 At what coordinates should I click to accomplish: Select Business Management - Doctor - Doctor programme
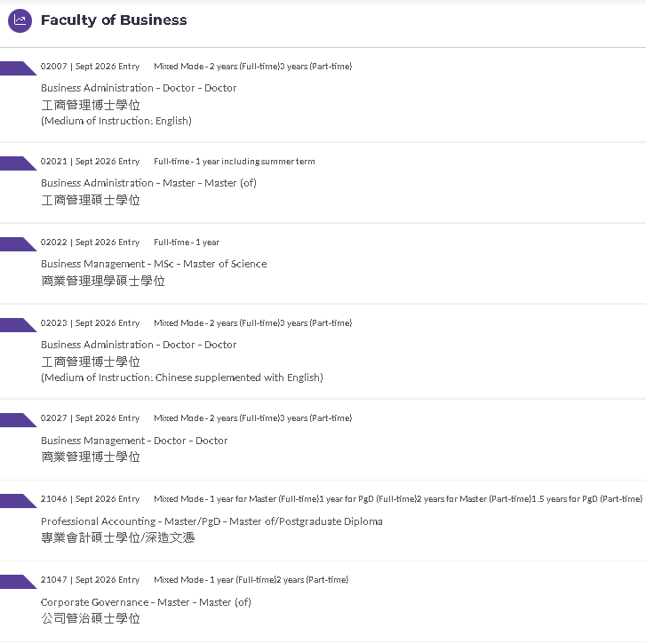(x=134, y=441)
